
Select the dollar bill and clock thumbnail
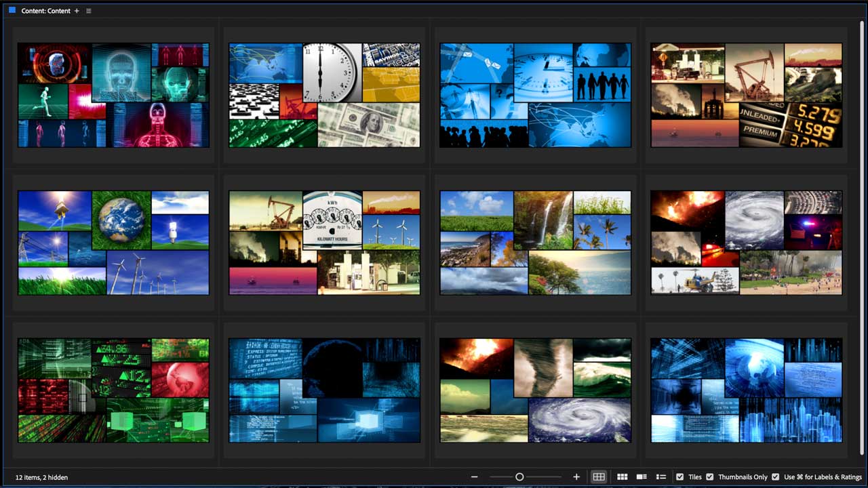[x=324, y=95]
